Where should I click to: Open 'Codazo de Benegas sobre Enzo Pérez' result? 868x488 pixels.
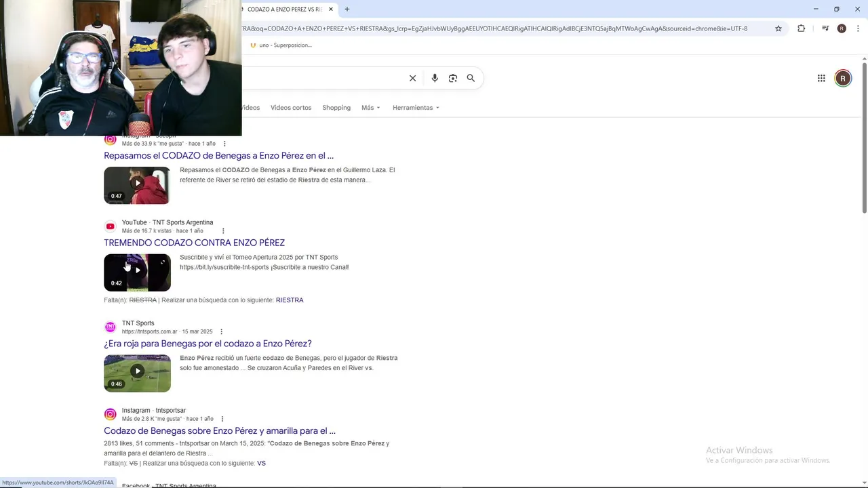[x=220, y=431]
